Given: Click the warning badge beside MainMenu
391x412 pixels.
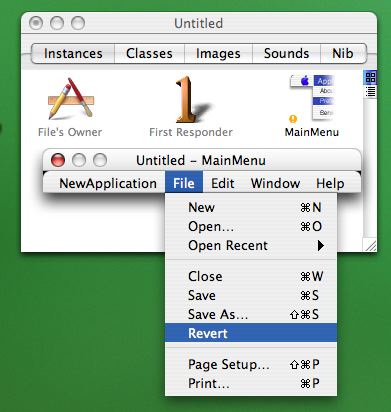Looking at the screenshot, I should tap(293, 119).
